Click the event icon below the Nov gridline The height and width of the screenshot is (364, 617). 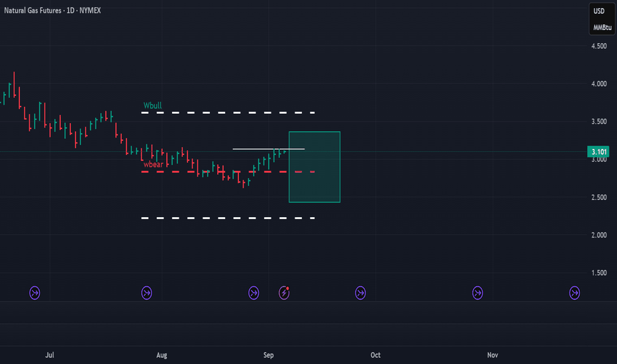coord(478,293)
